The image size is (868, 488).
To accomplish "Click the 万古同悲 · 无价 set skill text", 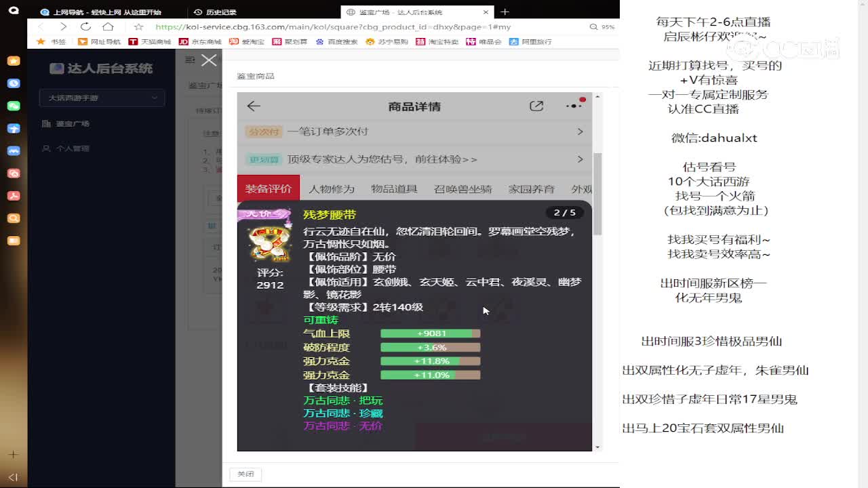I will click(343, 426).
